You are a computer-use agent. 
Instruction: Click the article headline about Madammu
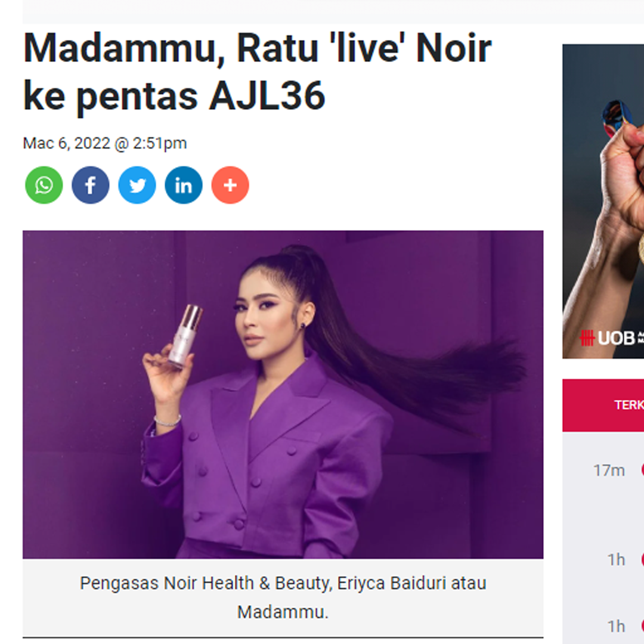coord(258,72)
